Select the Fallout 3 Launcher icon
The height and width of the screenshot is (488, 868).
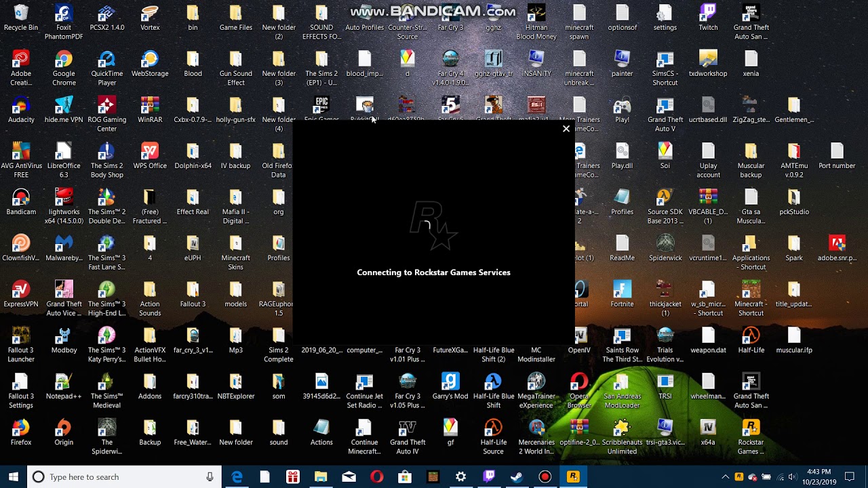pyautogui.click(x=21, y=345)
